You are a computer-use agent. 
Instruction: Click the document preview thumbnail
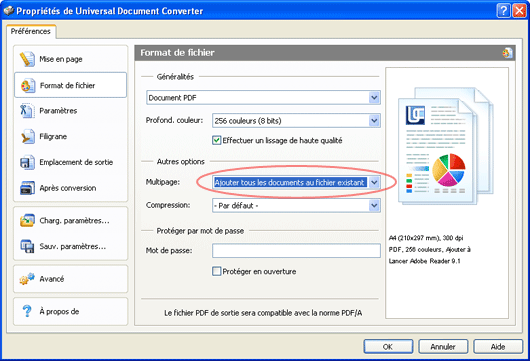(445, 146)
